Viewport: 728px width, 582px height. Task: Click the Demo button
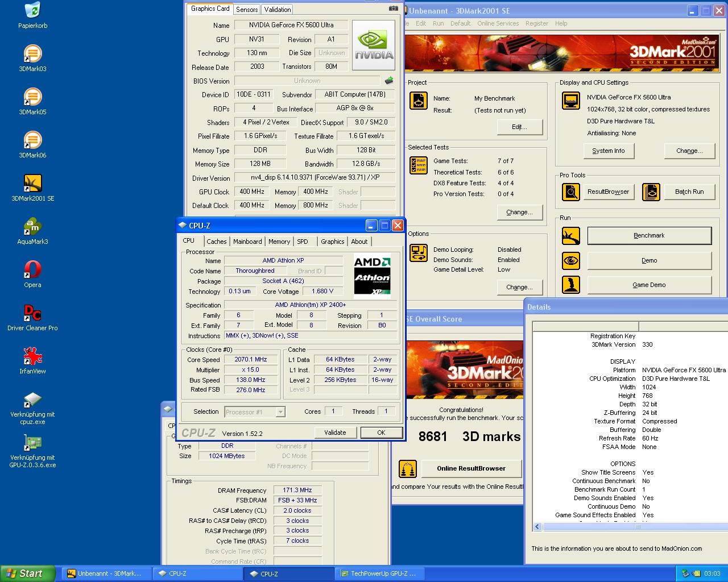pos(649,260)
